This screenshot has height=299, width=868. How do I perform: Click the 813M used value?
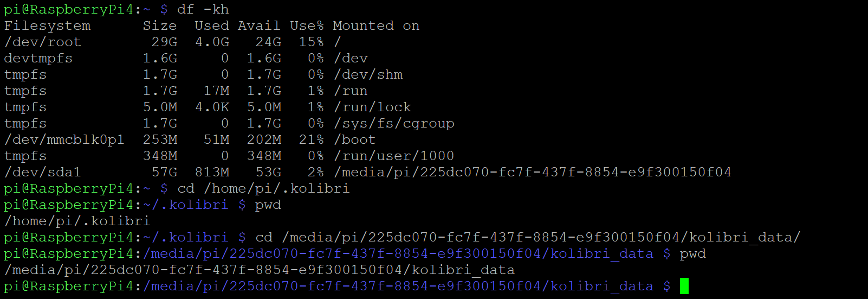click(212, 172)
